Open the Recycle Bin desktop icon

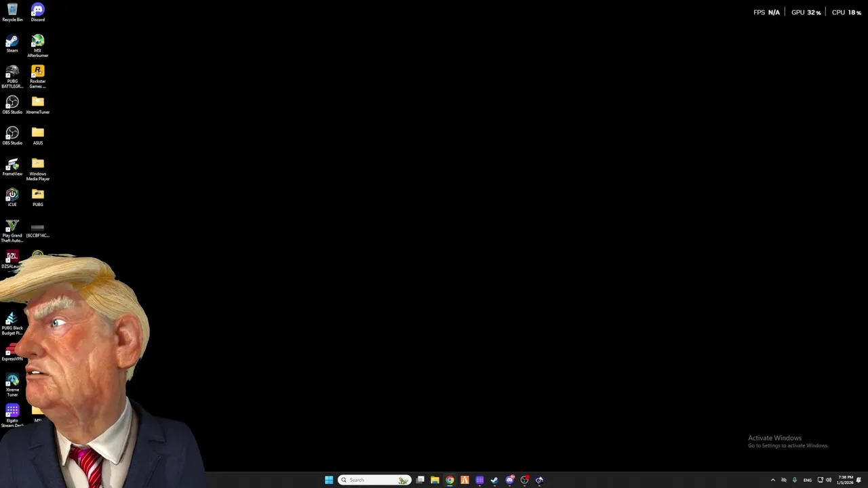point(12,12)
